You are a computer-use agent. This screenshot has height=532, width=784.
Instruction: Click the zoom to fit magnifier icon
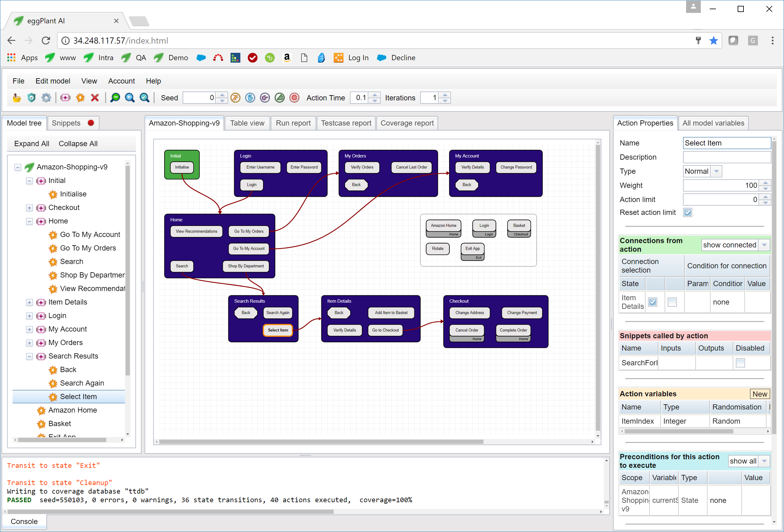[x=144, y=98]
